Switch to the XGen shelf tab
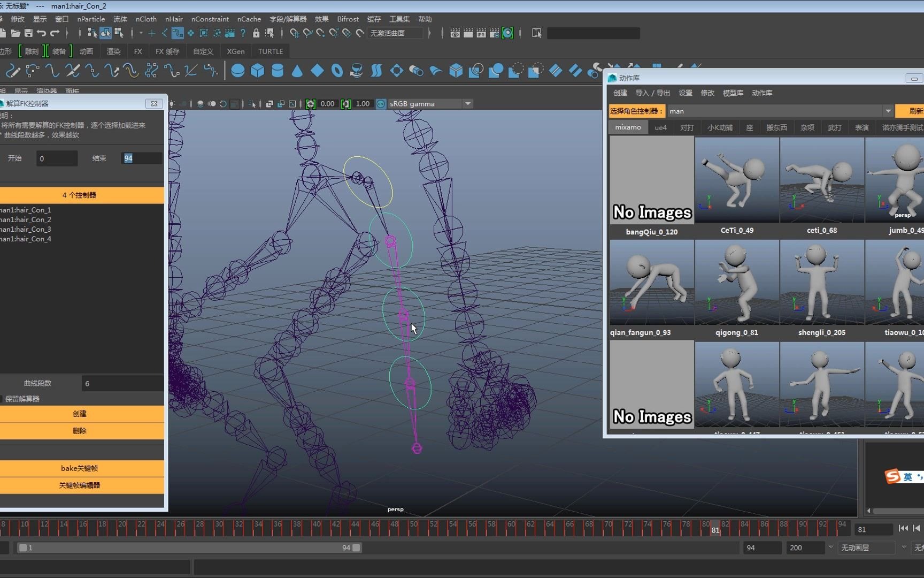The height and width of the screenshot is (578, 924). tap(235, 51)
